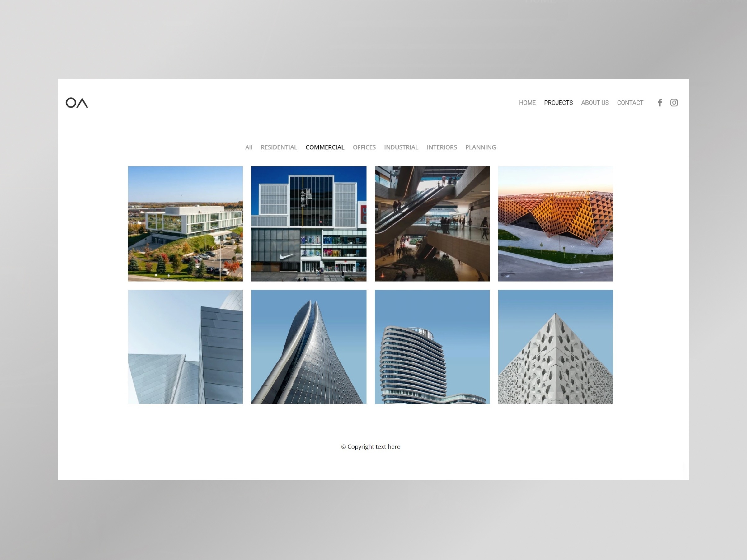Screen dimensions: 747x560
Task: Click the curved skyscraper thumbnail row two
Action: [309, 347]
